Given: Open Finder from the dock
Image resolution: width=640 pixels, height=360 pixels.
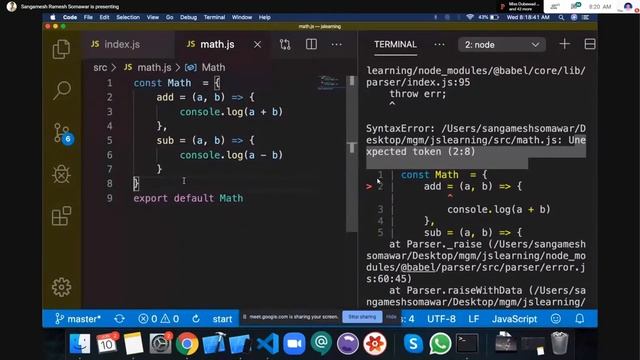Looking at the screenshot, I should tap(80, 344).
